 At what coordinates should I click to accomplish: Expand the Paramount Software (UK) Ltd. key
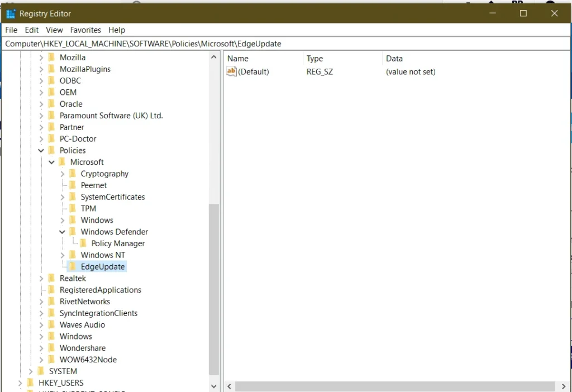click(41, 116)
